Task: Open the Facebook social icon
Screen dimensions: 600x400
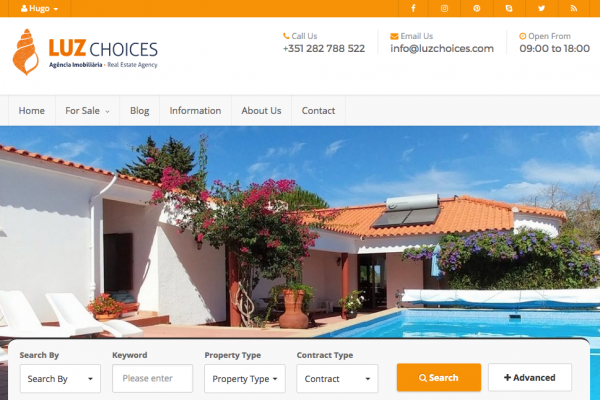Action: tap(413, 8)
